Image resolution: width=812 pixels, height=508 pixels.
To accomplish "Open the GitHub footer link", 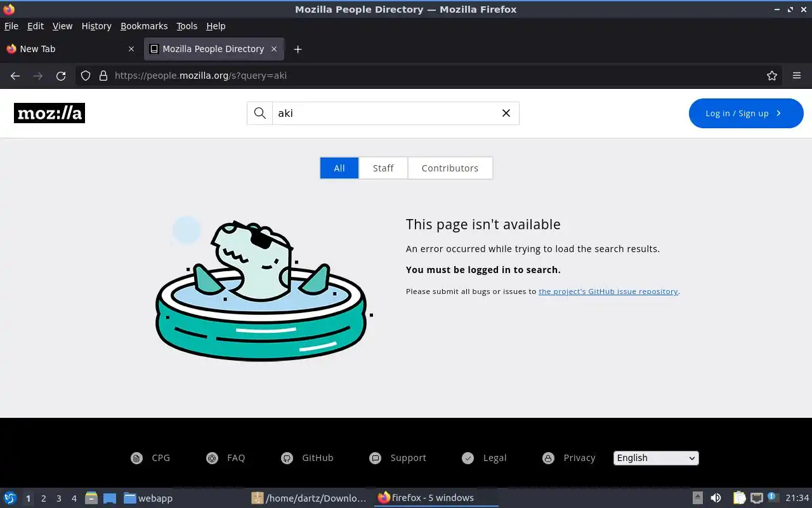I will coord(318,458).
